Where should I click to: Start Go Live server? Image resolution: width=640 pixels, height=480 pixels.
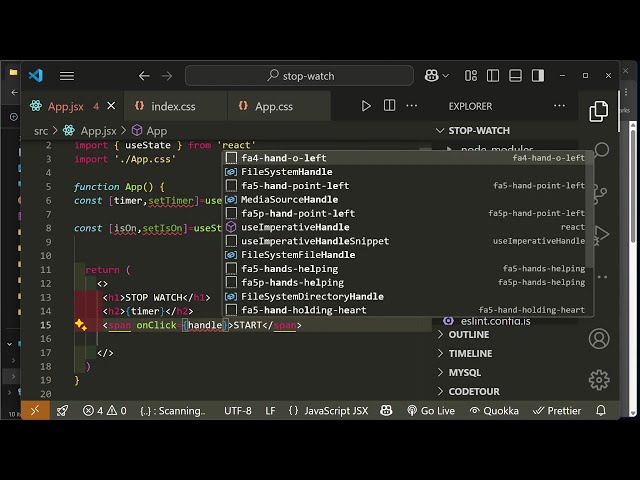pos(431,411)
